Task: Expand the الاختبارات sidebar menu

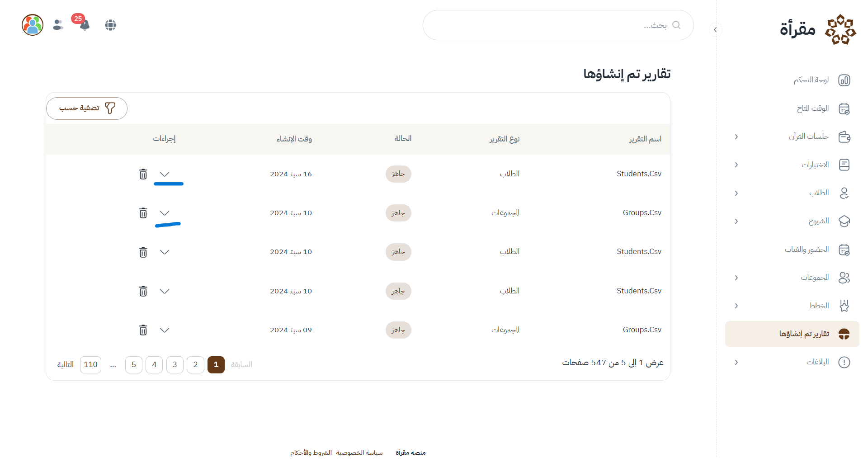Action: (736, 165)
